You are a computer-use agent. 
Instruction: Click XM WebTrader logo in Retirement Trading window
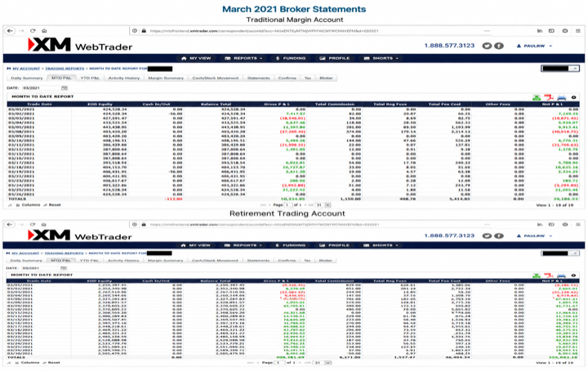click(x=79, y=235)
